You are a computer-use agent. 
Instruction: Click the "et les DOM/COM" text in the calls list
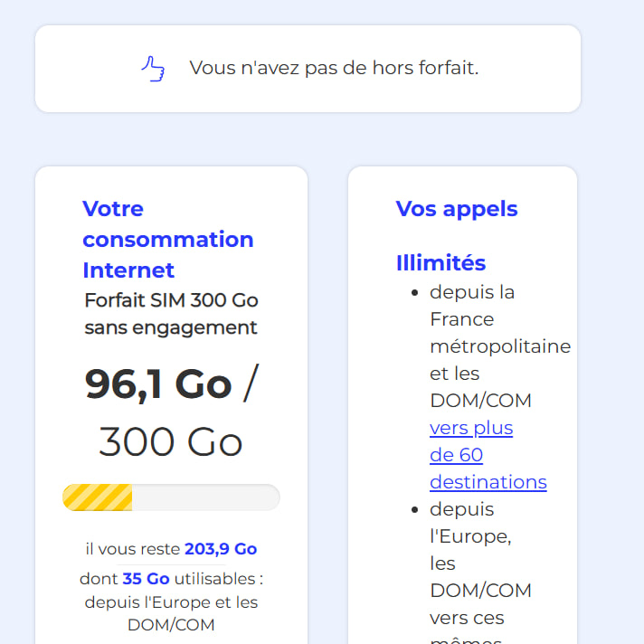(480, 386)
